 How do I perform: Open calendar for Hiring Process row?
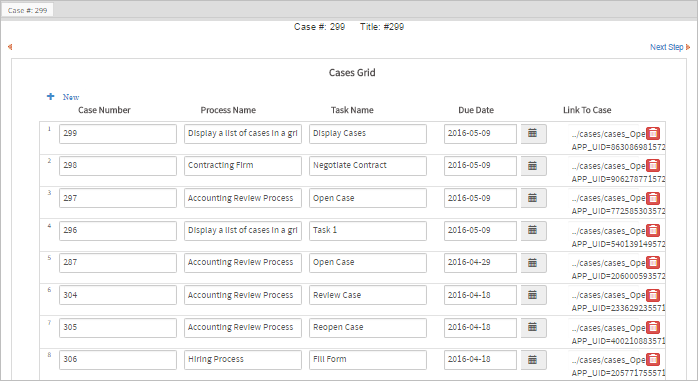click(x=533, y=360)
